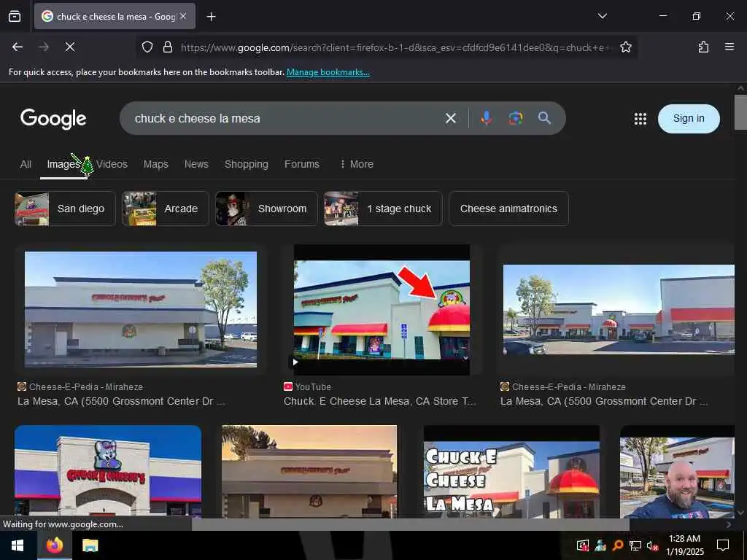Open the La Mesa, CA caption under third image
This screenshot has width=747, height=560.
pyautogui.click(x=604, y=402)
